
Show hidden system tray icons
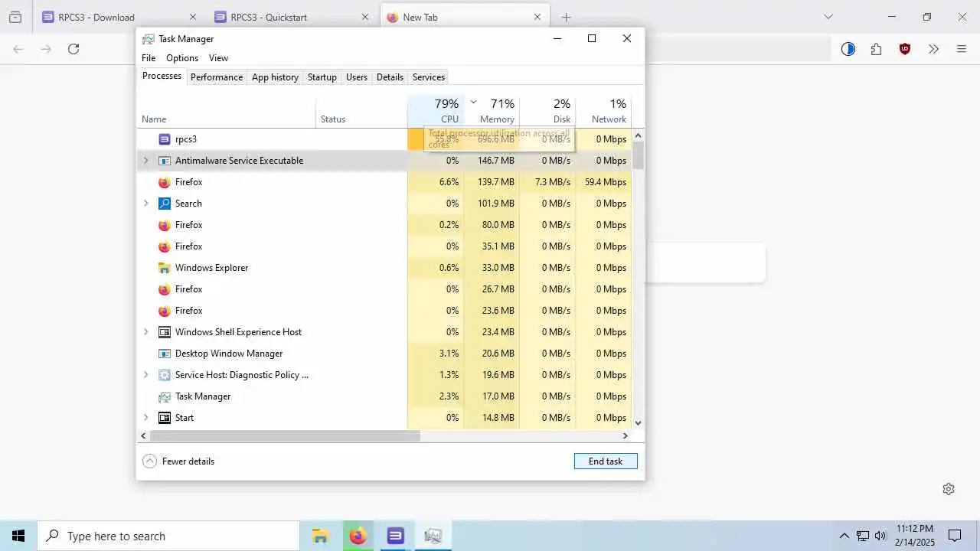tap(844, 536)
